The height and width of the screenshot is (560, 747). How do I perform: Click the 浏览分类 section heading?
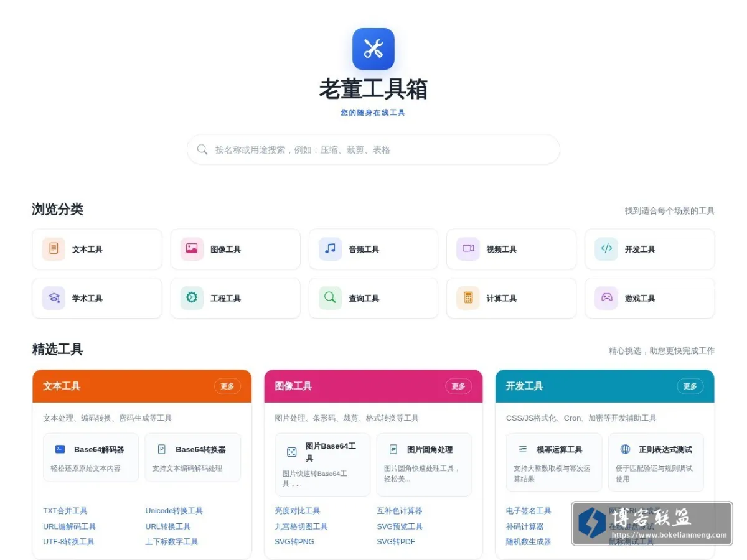pos(57,209)
